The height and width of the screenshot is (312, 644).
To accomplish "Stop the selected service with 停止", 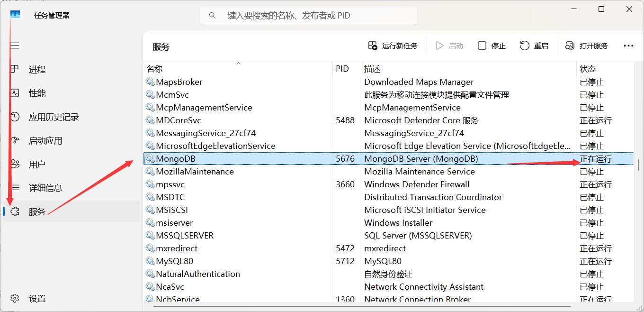I will (x=492, y=46).
